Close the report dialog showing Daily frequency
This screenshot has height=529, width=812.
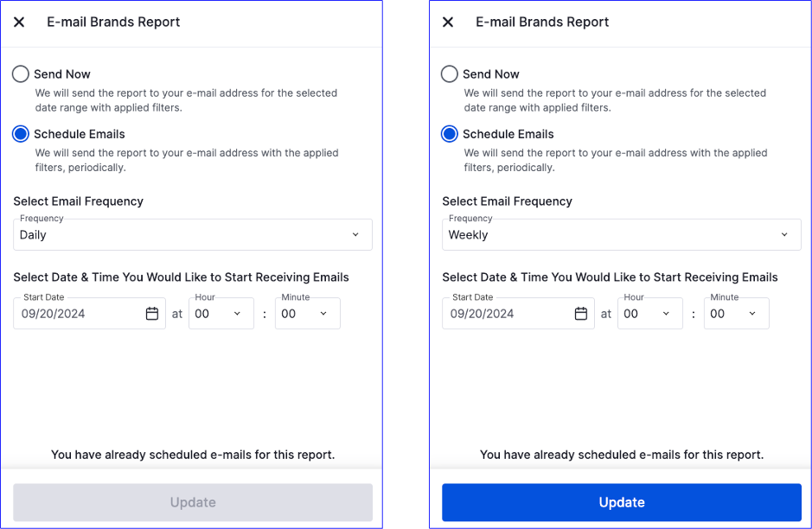pyautogui.click(x=19, y=22)
